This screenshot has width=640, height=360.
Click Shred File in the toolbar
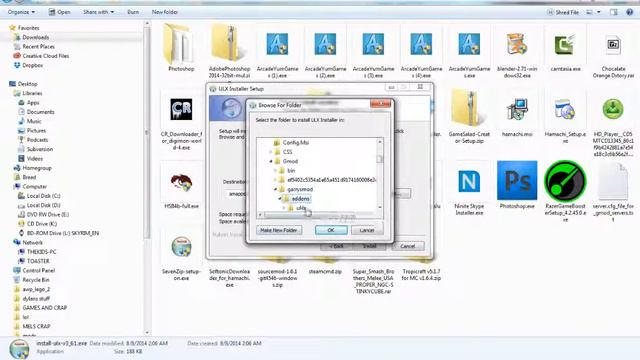(x=563, y=12)
